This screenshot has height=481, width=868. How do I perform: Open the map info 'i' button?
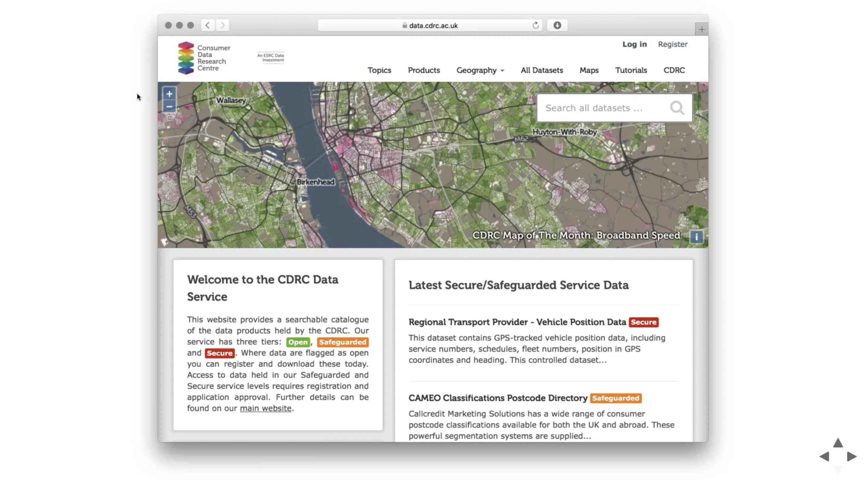tap(696, 237)
